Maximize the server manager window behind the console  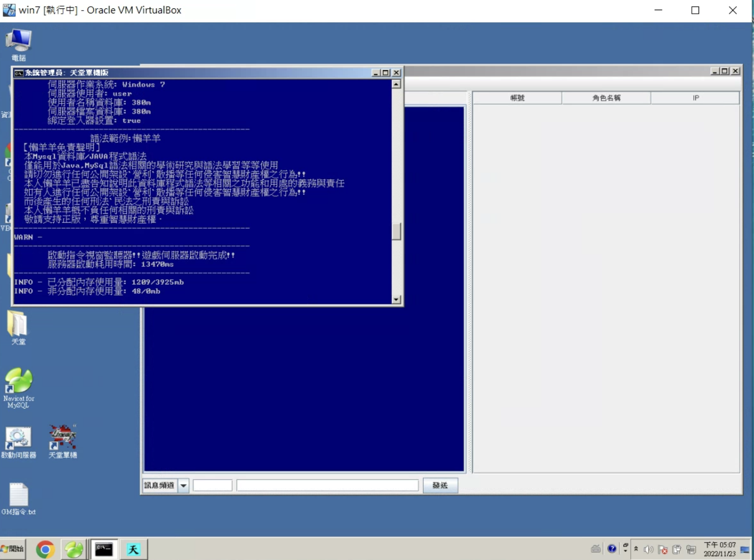[x=725, y=71]
